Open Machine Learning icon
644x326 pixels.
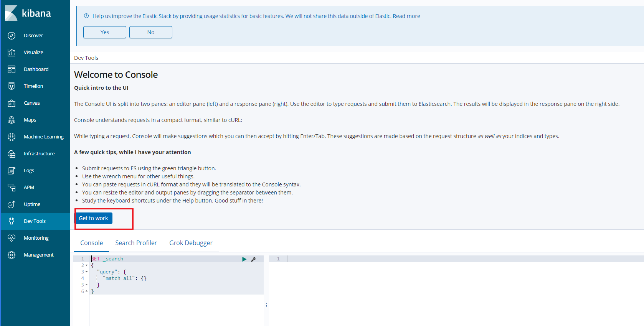[x=12, y=137]
